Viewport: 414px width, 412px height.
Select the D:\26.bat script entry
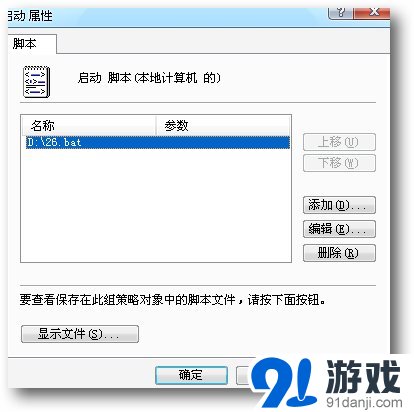tap(157, 142)
